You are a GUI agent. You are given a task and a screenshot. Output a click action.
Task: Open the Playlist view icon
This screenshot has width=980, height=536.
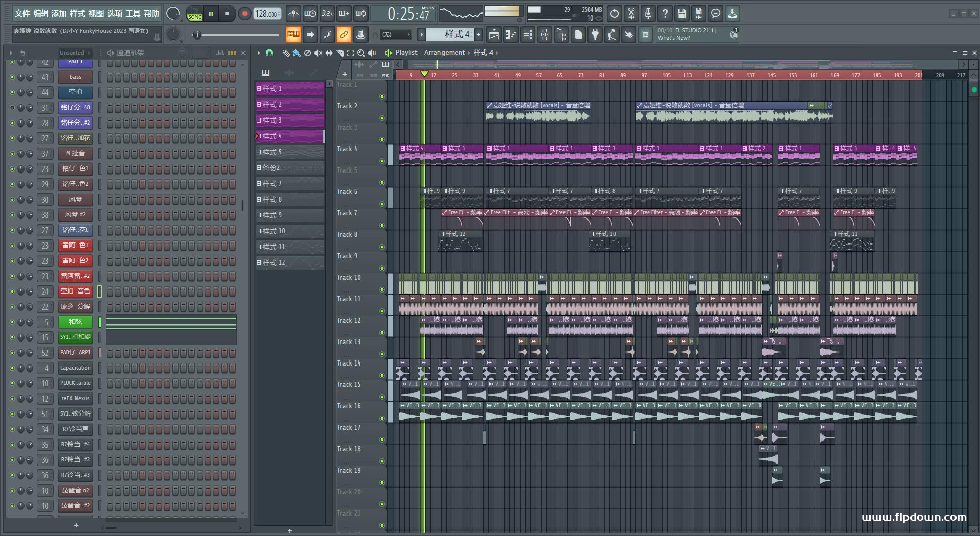pyautogui.click(x=494, y=35)
